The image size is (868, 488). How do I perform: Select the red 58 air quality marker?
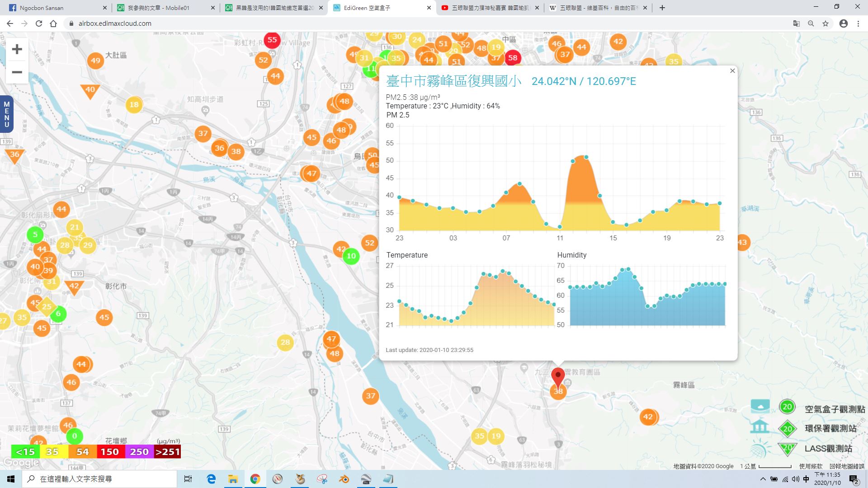(x=512, y=58)
